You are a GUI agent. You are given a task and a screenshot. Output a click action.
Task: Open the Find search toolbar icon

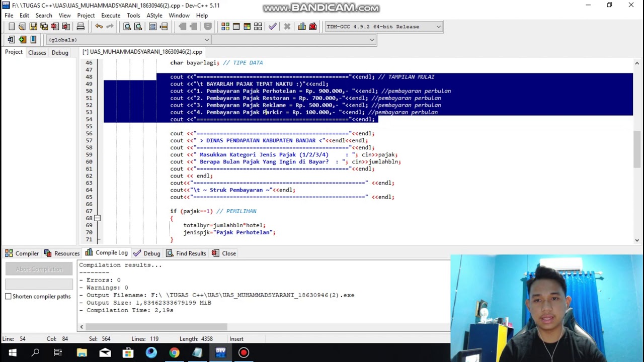click(x=127, y=27)
